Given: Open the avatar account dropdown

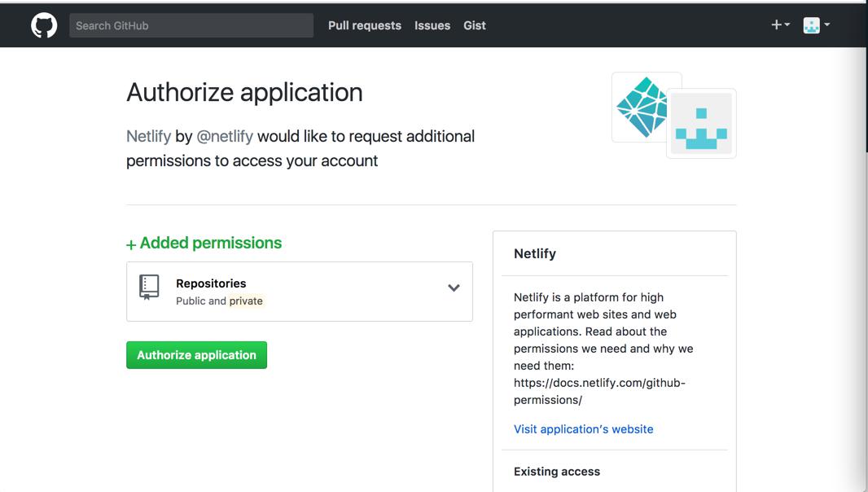Looking at the screenshot, I should click(815, 24).
